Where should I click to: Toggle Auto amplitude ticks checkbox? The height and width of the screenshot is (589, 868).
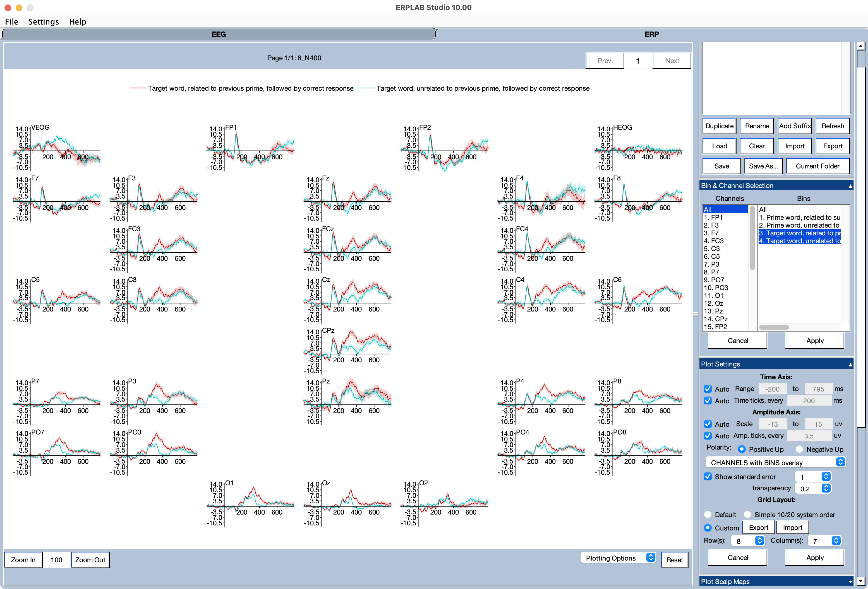(708, 436)
